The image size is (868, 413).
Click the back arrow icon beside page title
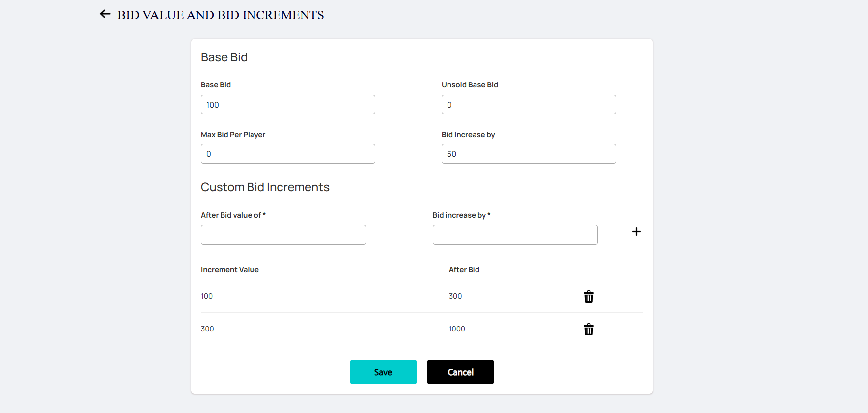point(105,14)
